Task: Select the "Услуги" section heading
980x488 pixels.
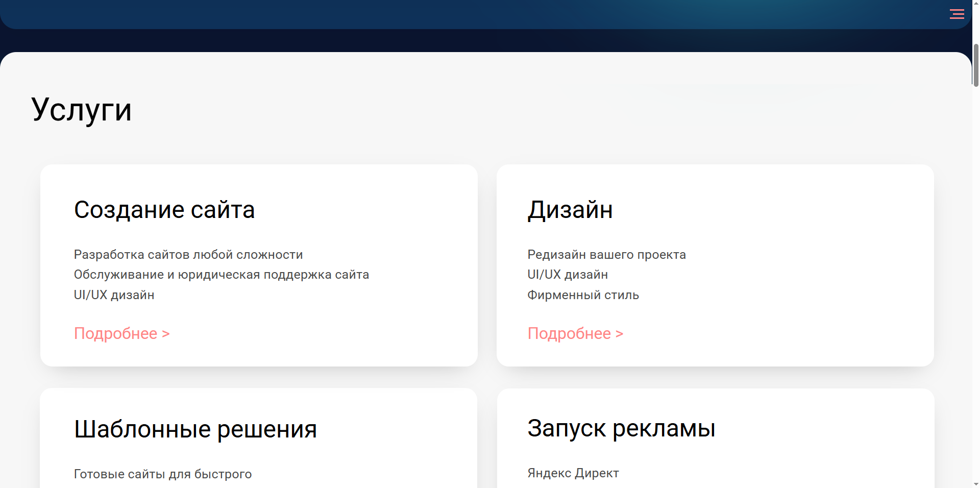Action: (82, 109)
